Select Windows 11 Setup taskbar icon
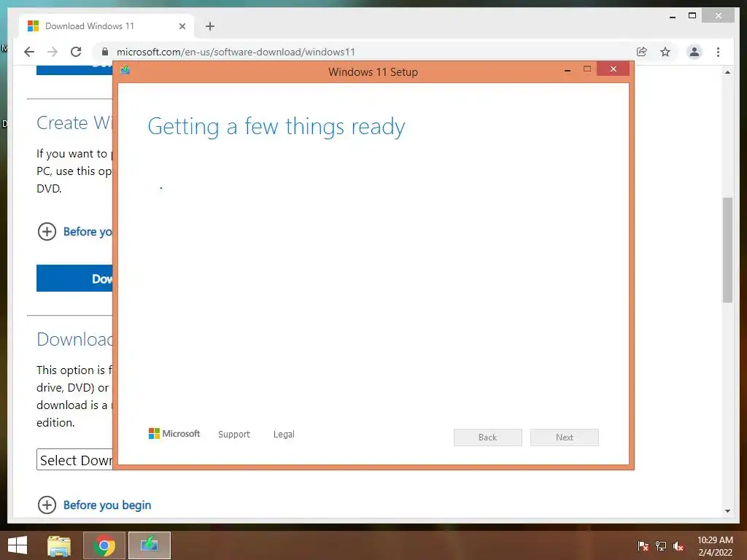Screen dimensions: 747x560 tap(149, 545)
